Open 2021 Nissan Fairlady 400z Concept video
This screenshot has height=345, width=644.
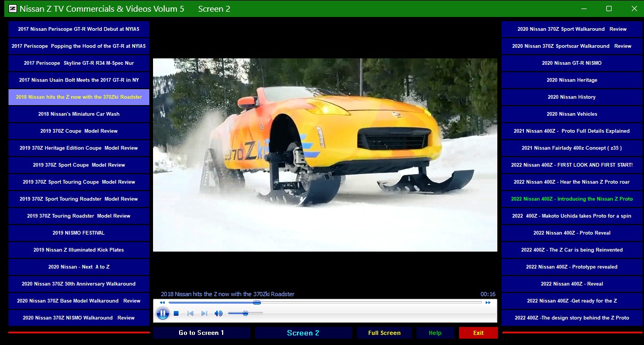572,148
